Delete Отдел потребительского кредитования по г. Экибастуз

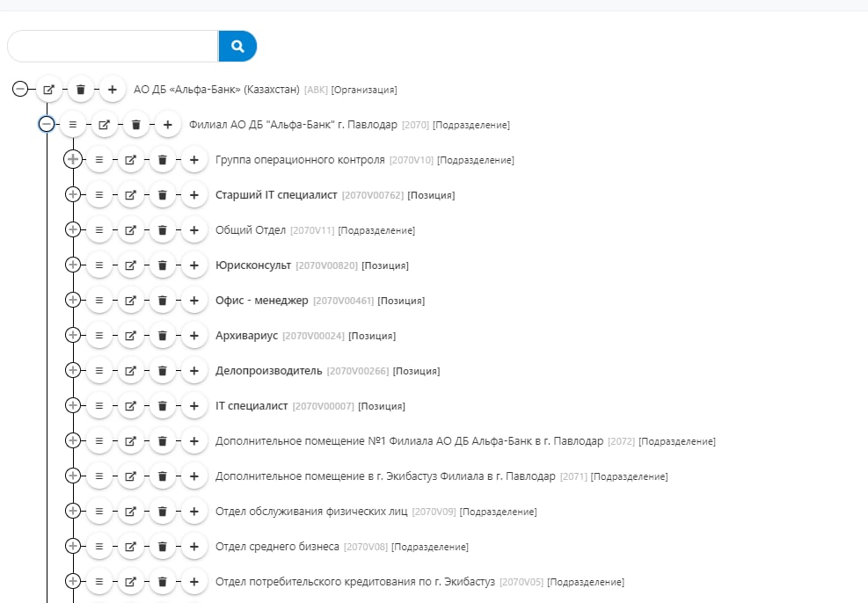[162, 581]
